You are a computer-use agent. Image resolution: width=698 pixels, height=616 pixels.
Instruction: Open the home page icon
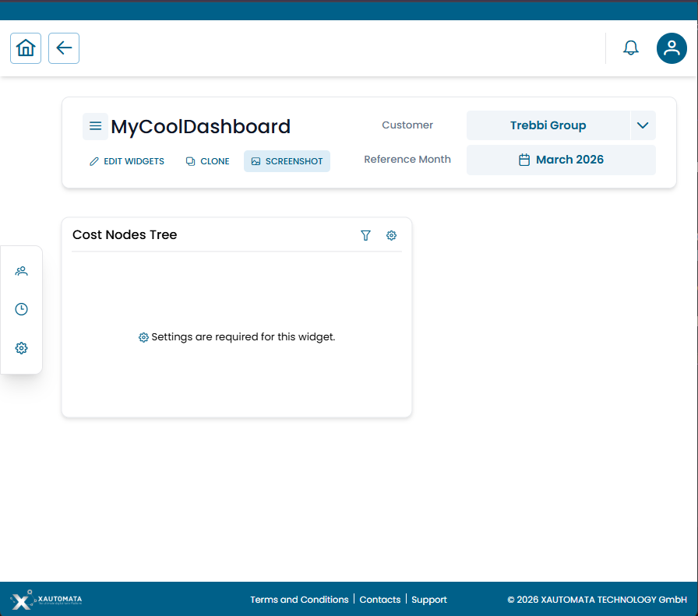click(x=25, y=48)
